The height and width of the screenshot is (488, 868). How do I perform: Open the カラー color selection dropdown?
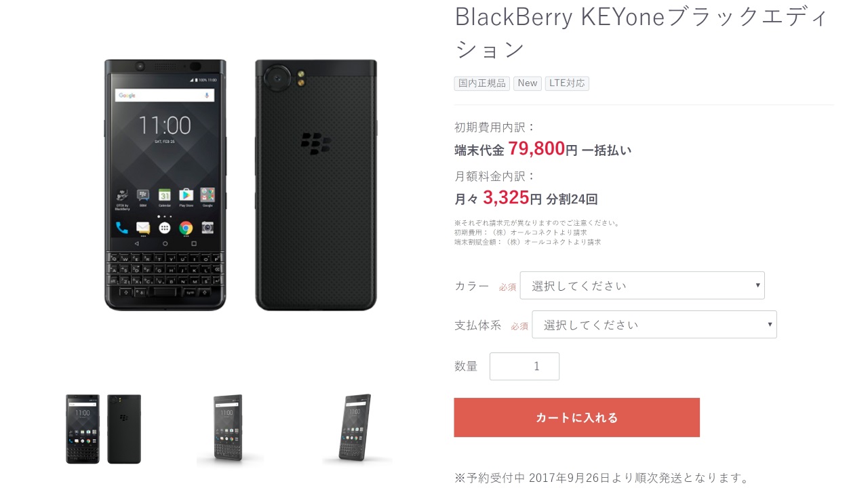coord(642,285)
